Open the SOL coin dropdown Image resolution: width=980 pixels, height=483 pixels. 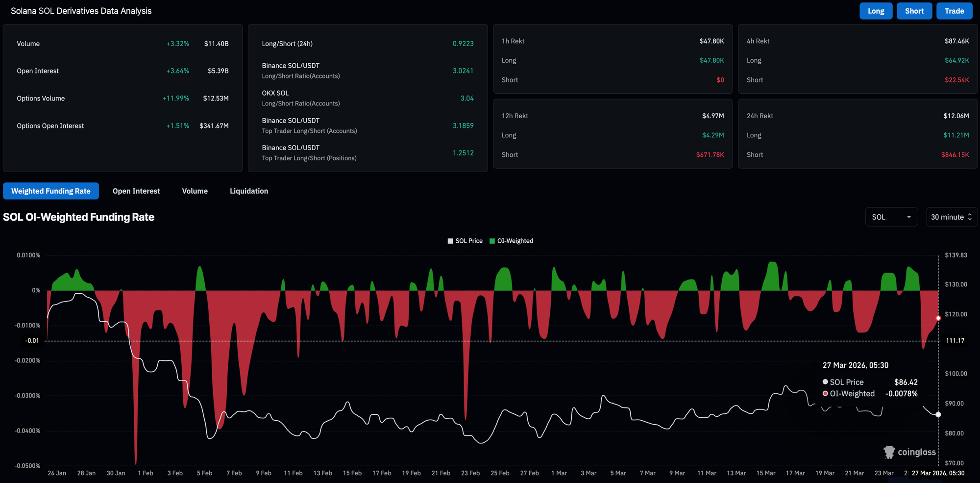click(891, 217)
